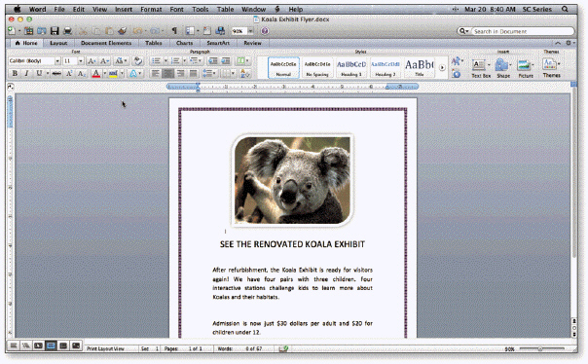Toggle Bold formatting
Screen dimensions: 588x364
[x=15, y=73]
